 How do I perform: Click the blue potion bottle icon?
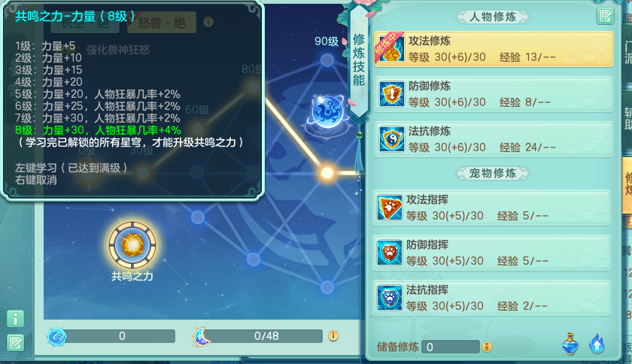[570, 344]
